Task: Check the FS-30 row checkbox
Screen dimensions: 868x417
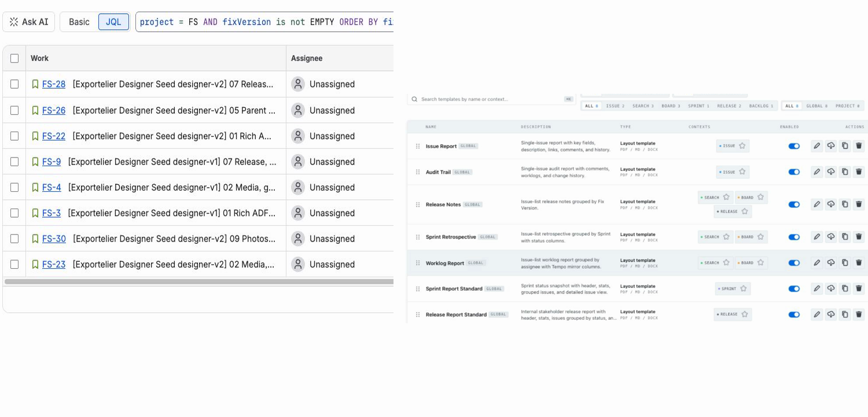Action: click(x=14, y=239)
